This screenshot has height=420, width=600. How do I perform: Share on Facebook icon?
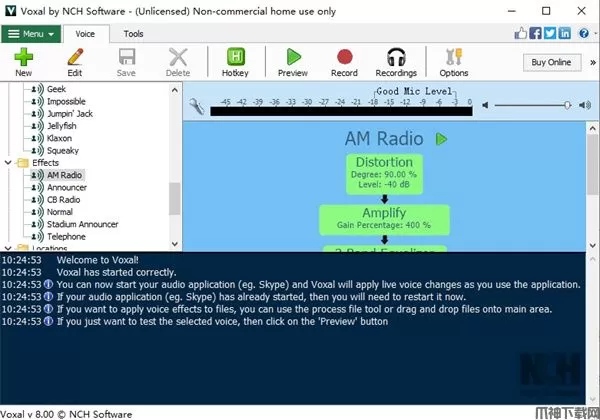pos(535,33)
